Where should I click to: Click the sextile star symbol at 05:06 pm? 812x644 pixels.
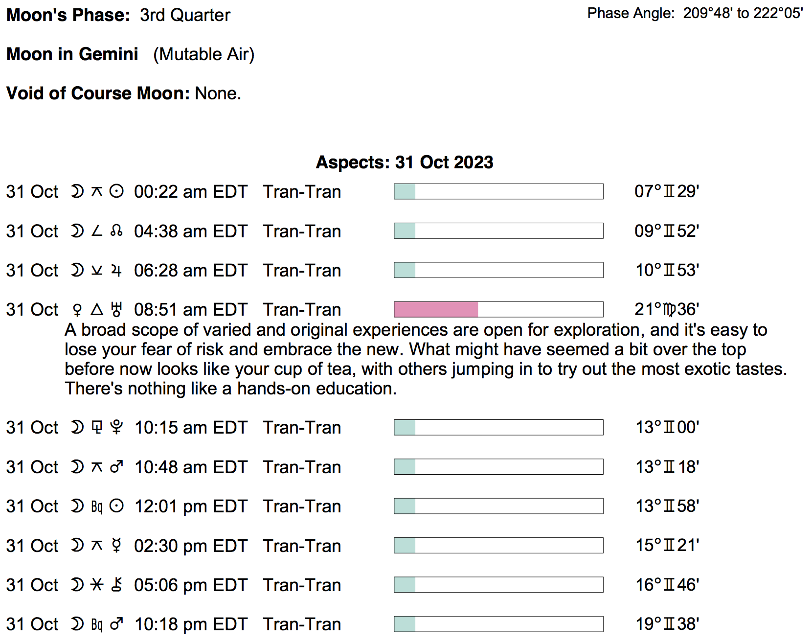[97, 585]
